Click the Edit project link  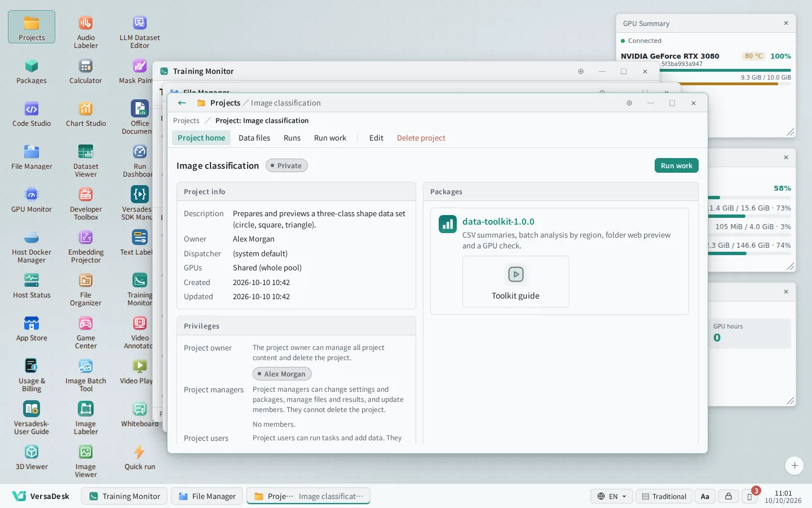[376, 138]
